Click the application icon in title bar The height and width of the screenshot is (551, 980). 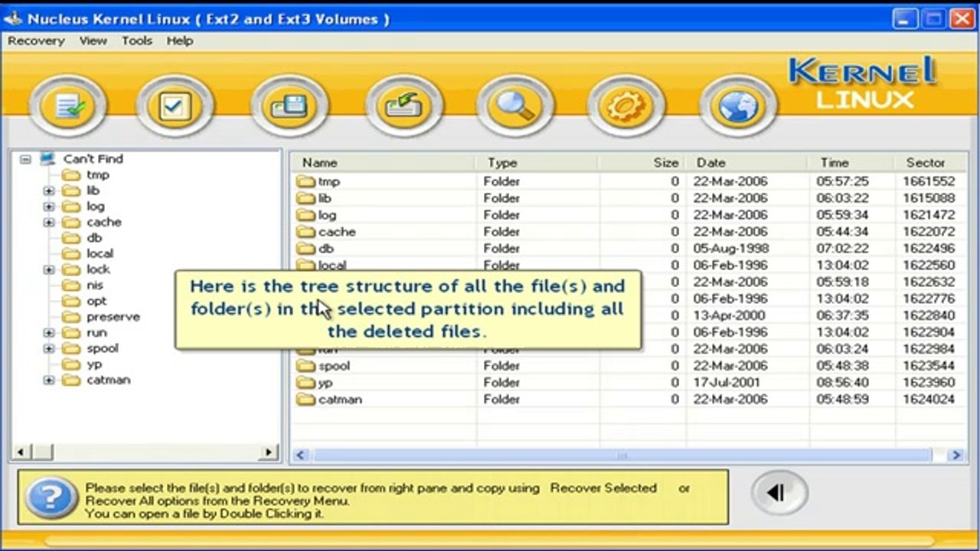(13, 18)
